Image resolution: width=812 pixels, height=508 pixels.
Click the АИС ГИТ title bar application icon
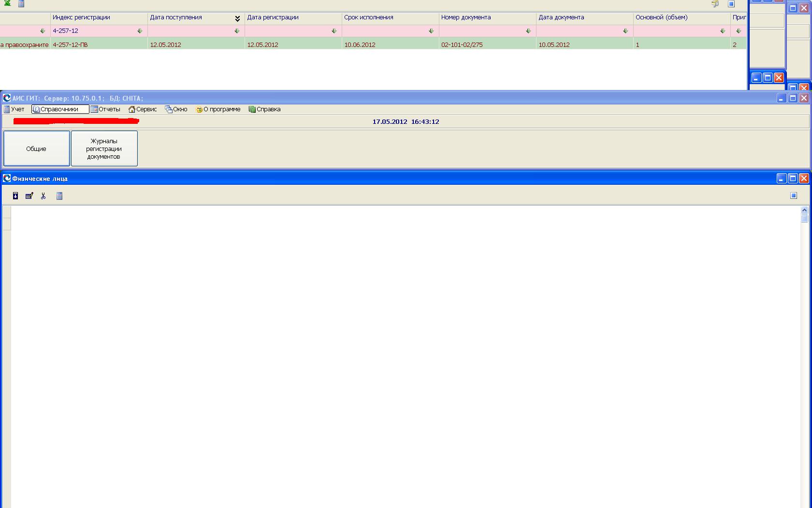coord(7,98)
